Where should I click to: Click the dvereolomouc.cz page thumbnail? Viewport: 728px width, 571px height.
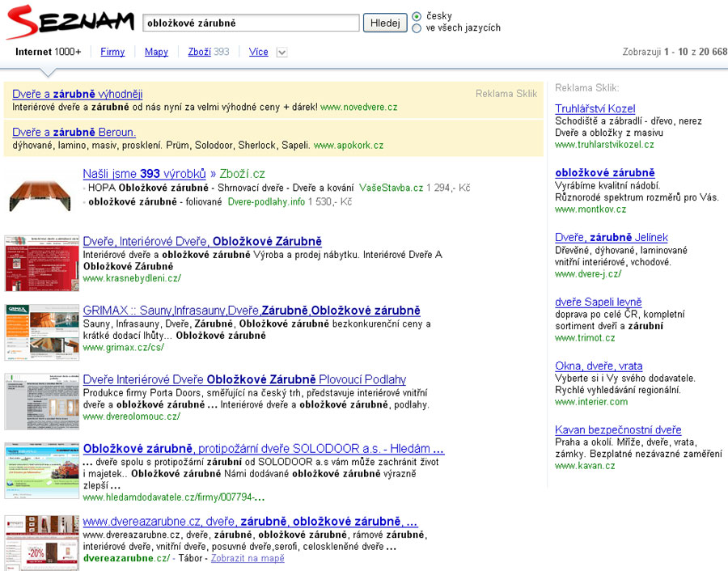click(x=42, y=401)
